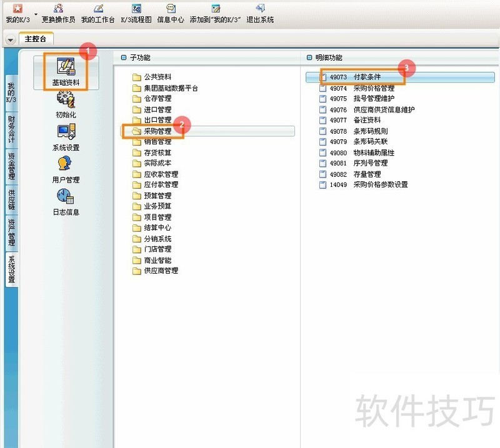Click the 我的K/3 star icon

[x=17, y=9]
